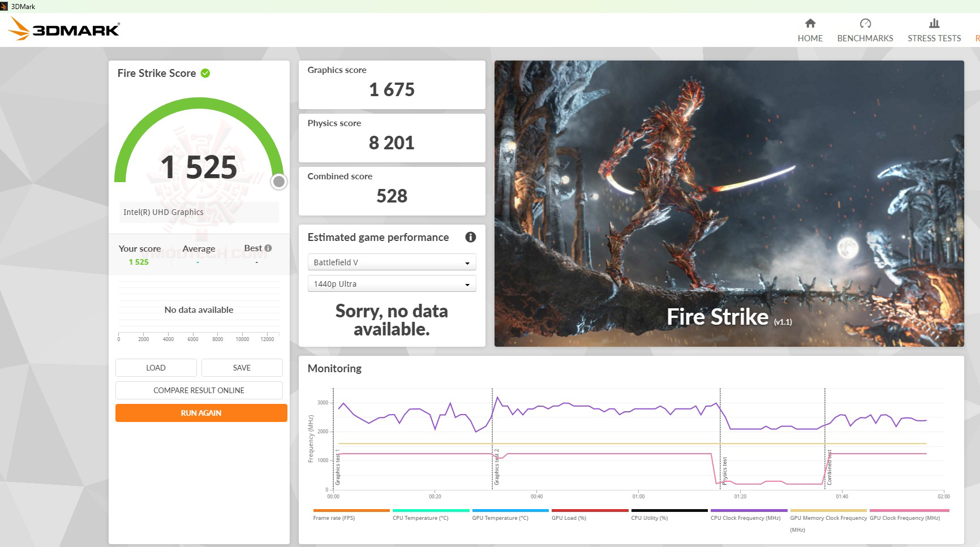Click the Sorry, no data available message
This screenshot has width=980, height=547.
(392, 320)
